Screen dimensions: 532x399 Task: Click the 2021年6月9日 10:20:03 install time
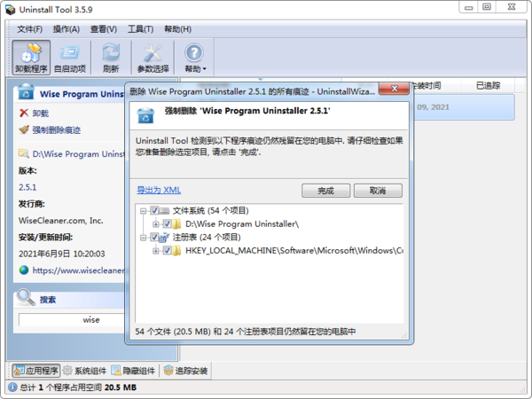coord(62,254)
